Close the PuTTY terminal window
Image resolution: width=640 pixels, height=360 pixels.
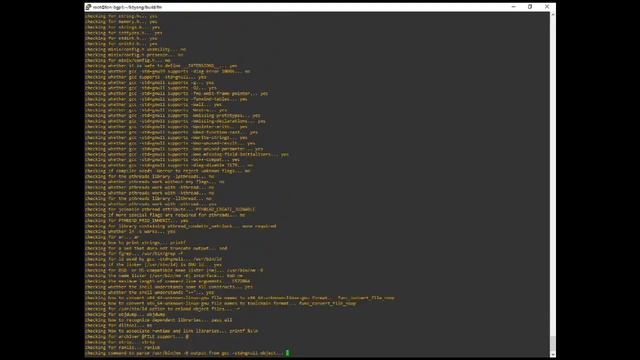pos(547,7)
